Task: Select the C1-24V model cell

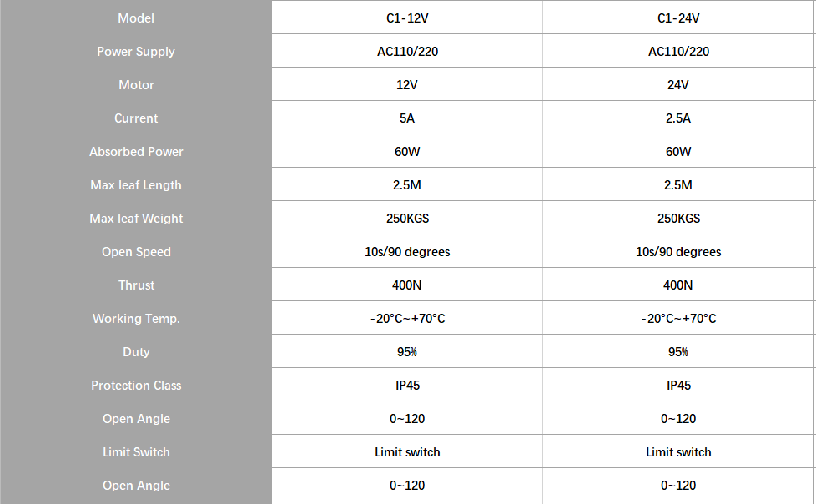Action: pos(678,18)
